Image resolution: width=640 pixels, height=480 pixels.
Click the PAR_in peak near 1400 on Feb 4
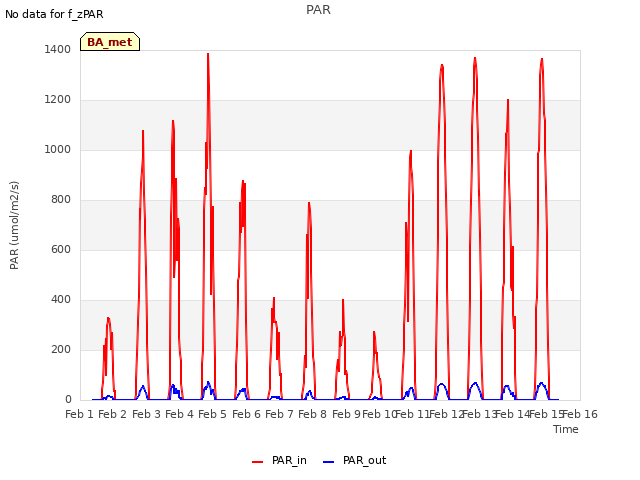pos(208,54)
